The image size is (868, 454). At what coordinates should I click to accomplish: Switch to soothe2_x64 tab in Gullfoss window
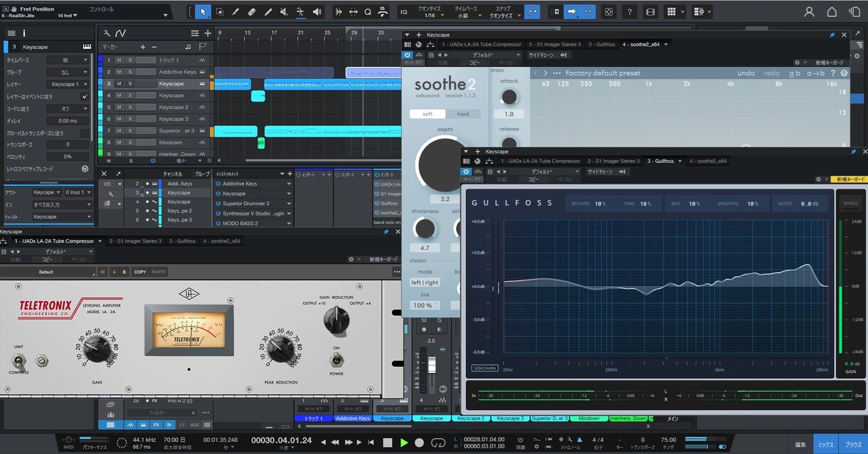pyautogui.click(x=709, y=161)
